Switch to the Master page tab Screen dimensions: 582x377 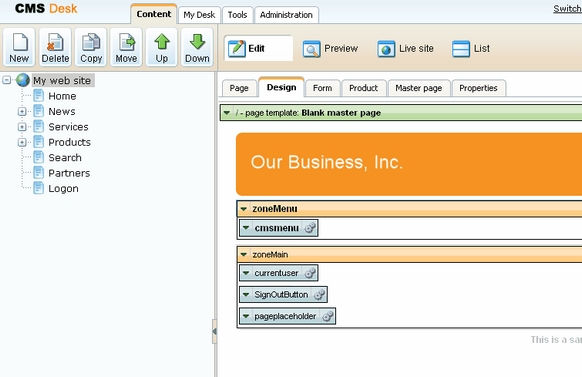419,88
